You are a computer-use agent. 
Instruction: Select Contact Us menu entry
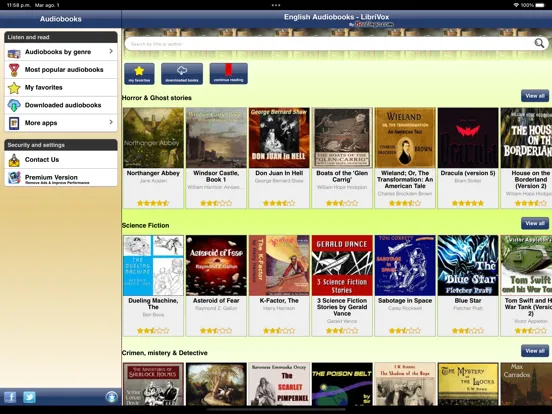tap(61, 159)
